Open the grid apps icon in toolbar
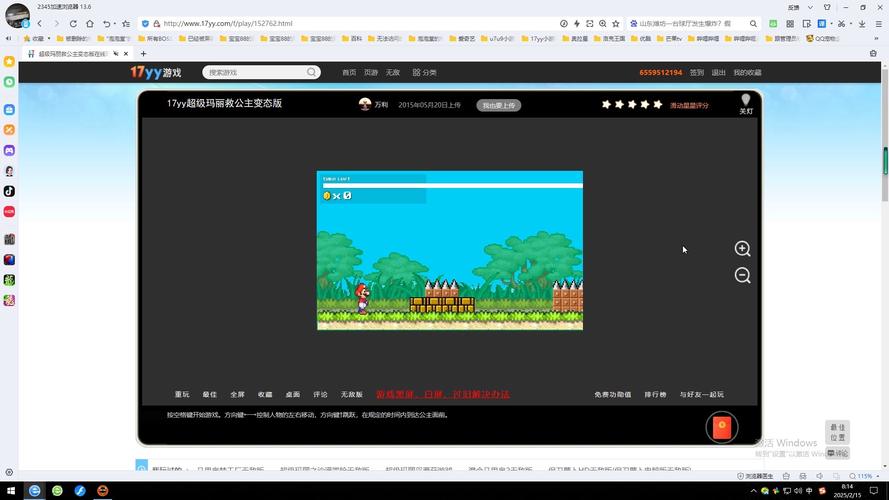 [x=790, y=24]
